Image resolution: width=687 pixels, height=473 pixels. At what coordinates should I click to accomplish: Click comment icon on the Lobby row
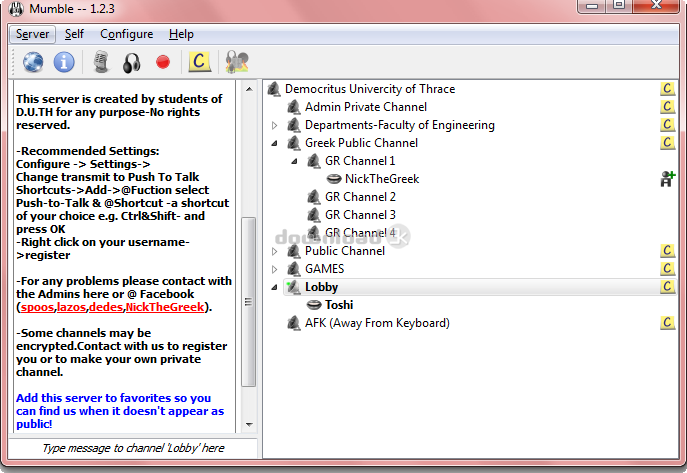(x=667, y=286)
